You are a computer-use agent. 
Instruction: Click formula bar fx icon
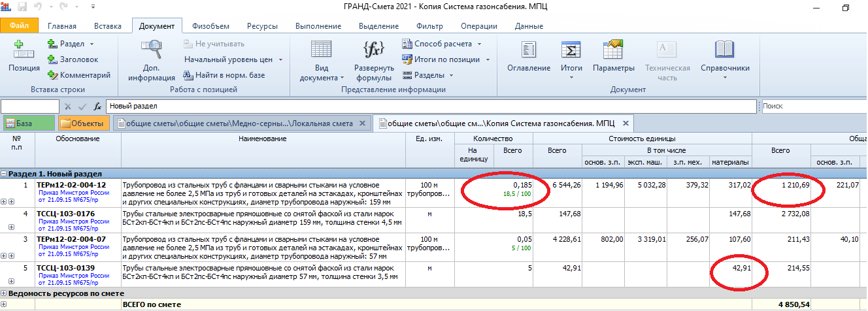[97, 106]
